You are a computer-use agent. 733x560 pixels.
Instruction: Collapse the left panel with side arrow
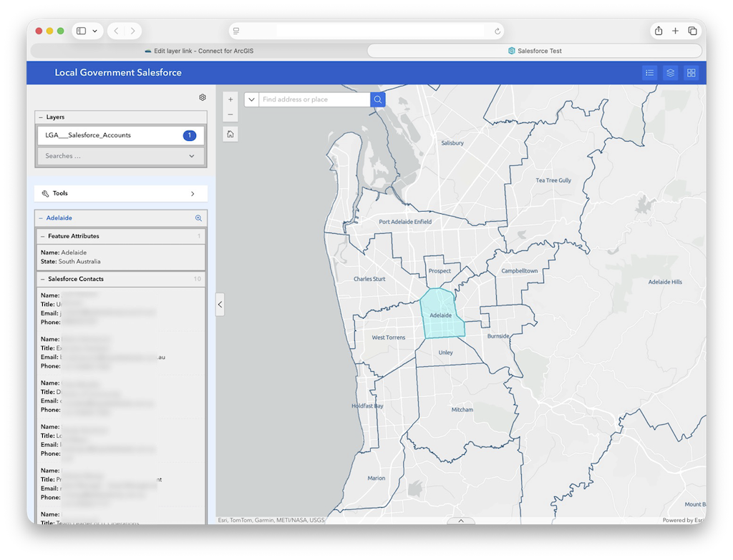220,304
